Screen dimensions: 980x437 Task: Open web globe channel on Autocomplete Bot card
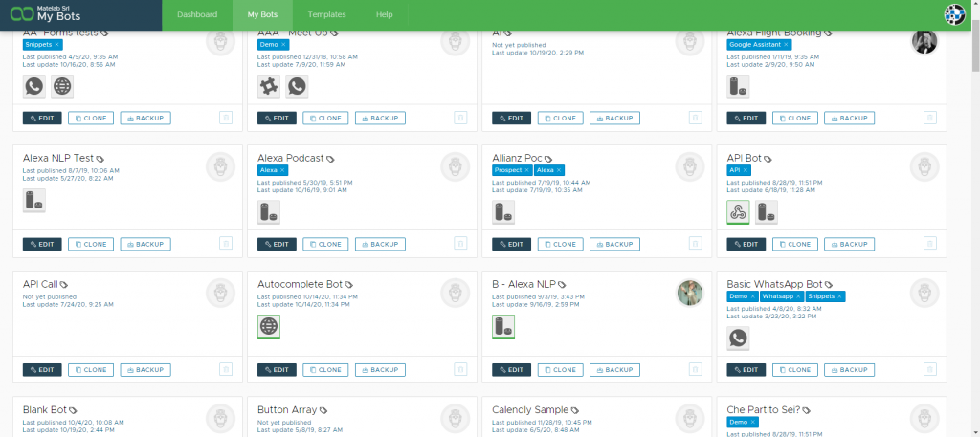[269, 326]
